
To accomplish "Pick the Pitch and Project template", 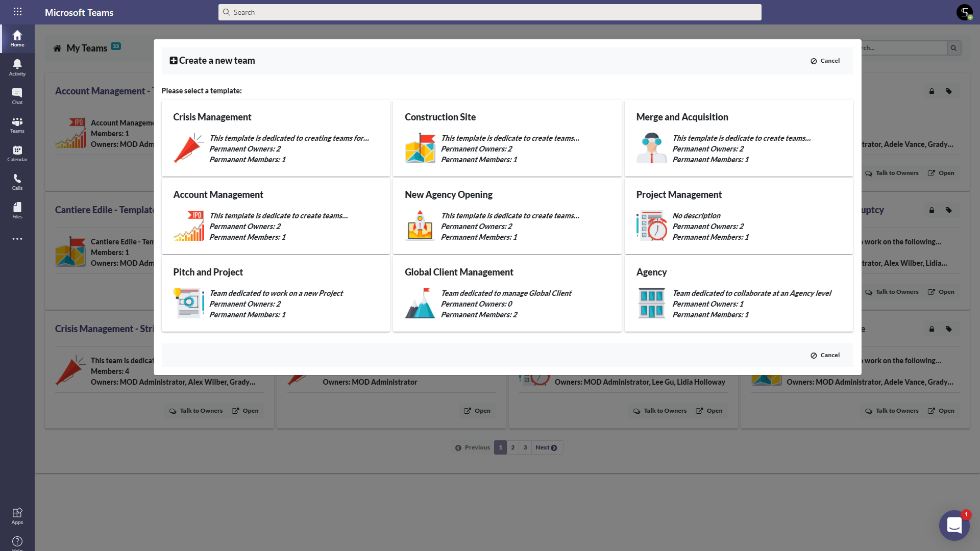I will tap(276, 293).
